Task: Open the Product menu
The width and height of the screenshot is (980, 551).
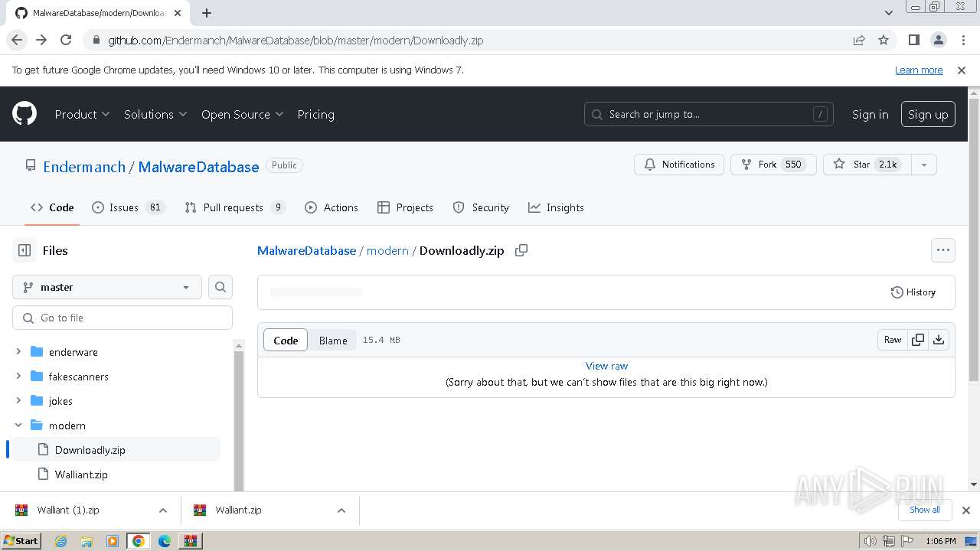Action: [x=82, y=114]
